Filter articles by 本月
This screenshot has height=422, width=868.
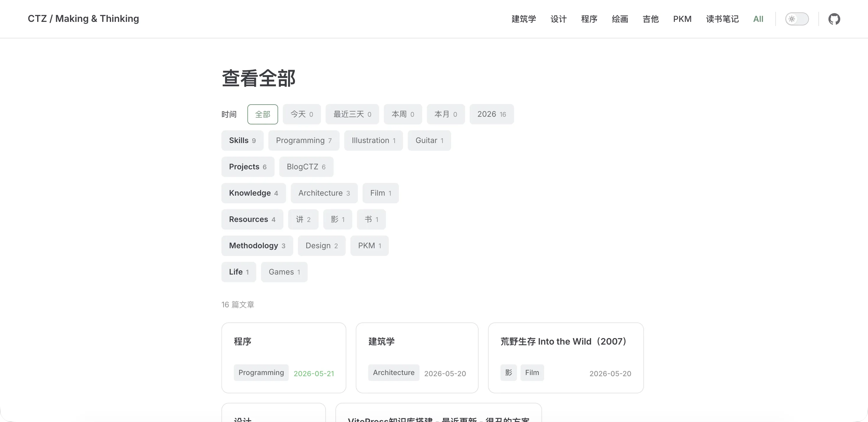[x=446, y=114]
